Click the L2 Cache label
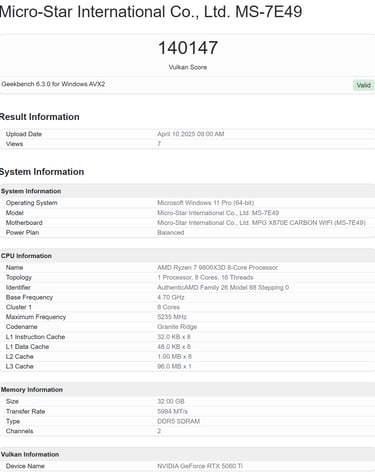 click(20, 357)
